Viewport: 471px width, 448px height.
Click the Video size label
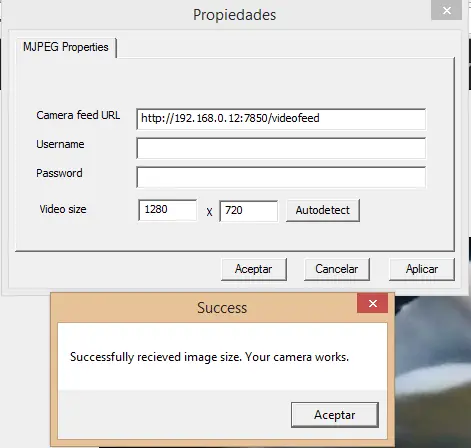pyautogui.click(x=63, y=209)
